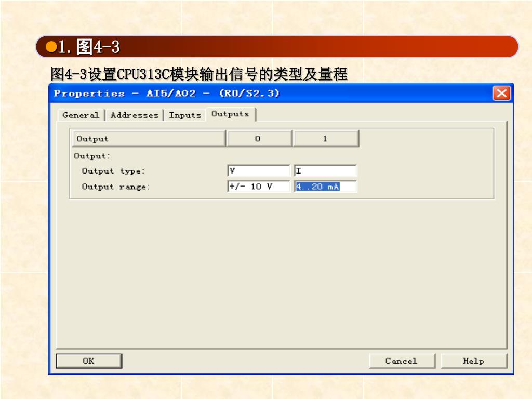Click the Output row header button
Image resolution: width=532 pixels, height=399 pixels.
149,138
